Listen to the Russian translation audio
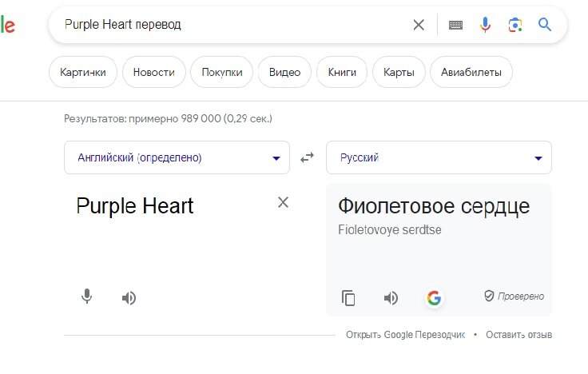 pyautogui.click(x=391, y=298)
